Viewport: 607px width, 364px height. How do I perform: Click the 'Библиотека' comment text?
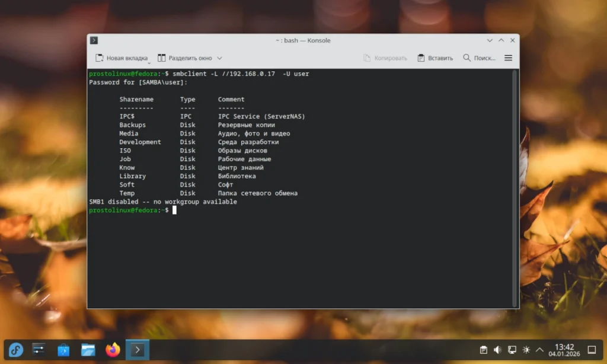[237, 176]
